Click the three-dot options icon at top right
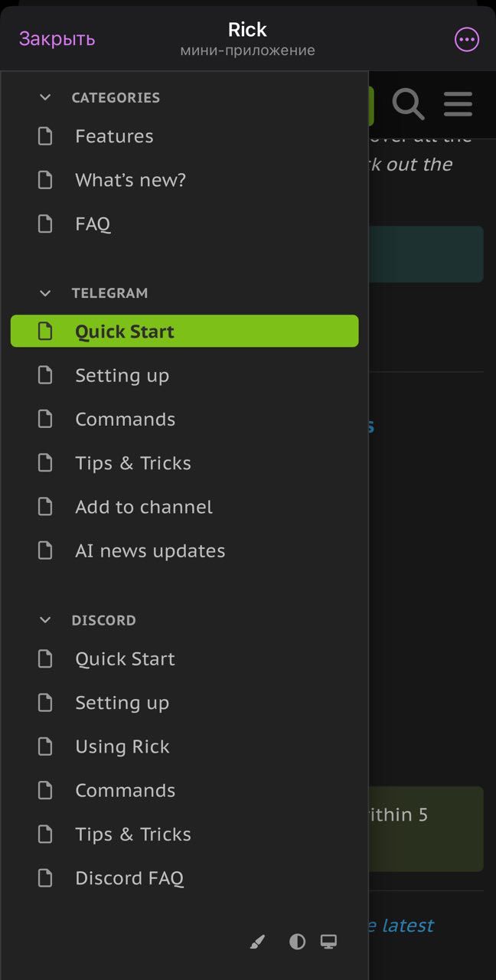 tap(466, 39)
